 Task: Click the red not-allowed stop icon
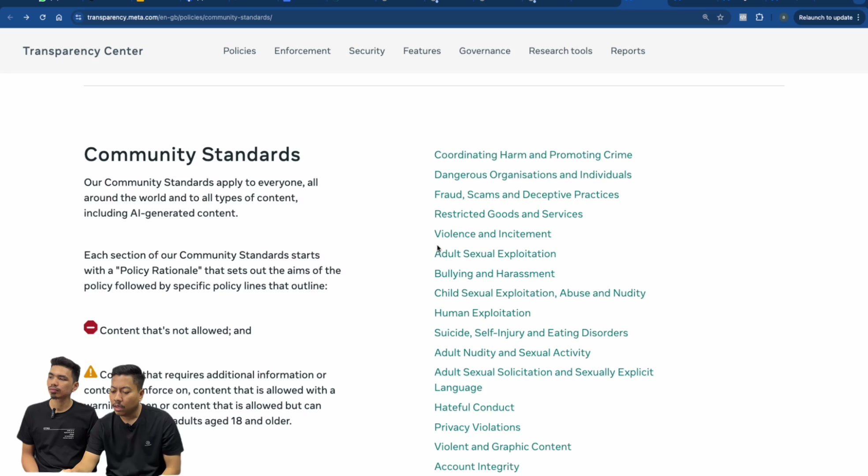click(90, 327)
